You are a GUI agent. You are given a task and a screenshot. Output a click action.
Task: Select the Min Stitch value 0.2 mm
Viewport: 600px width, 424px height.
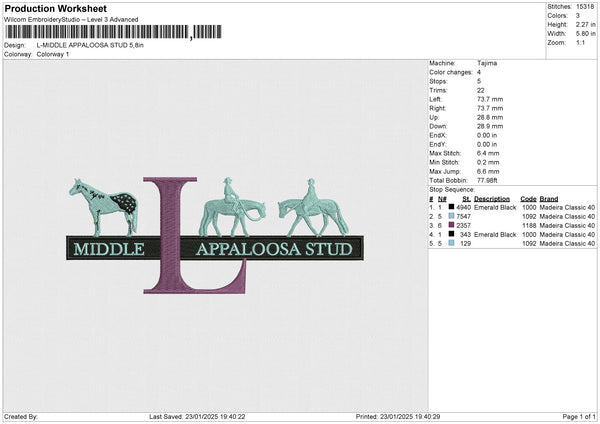click(x=488, y=162)
